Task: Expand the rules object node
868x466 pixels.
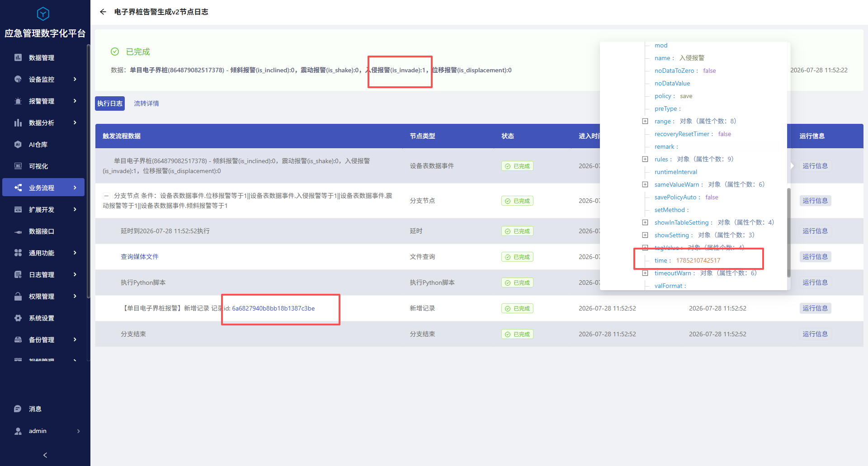Action: (645, 159)
